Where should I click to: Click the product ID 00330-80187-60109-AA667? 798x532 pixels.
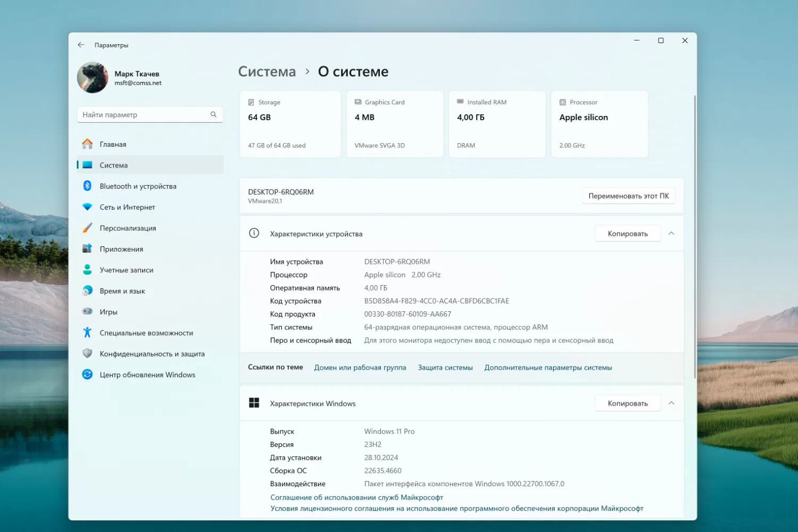pyautogui.click(x=408, y=314)
